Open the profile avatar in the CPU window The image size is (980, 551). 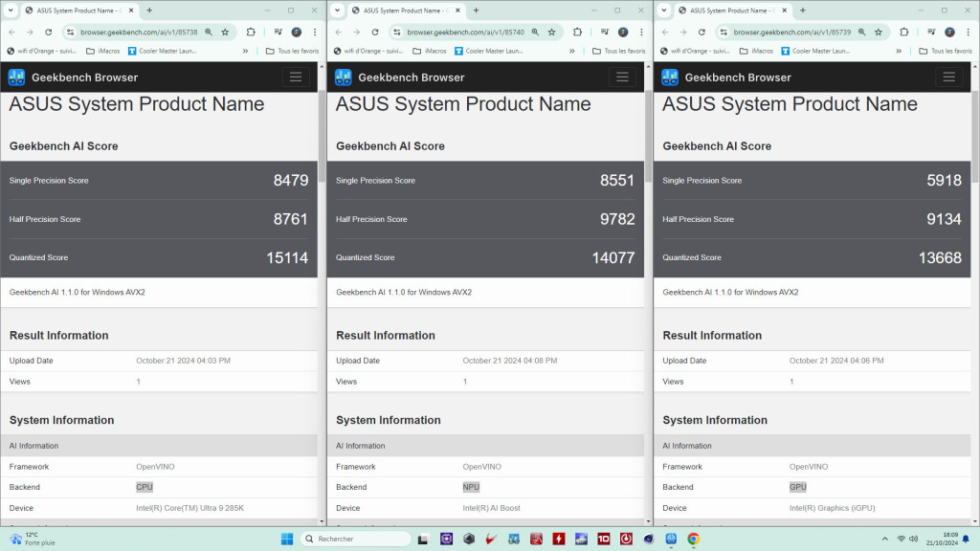tap(297, 32)
